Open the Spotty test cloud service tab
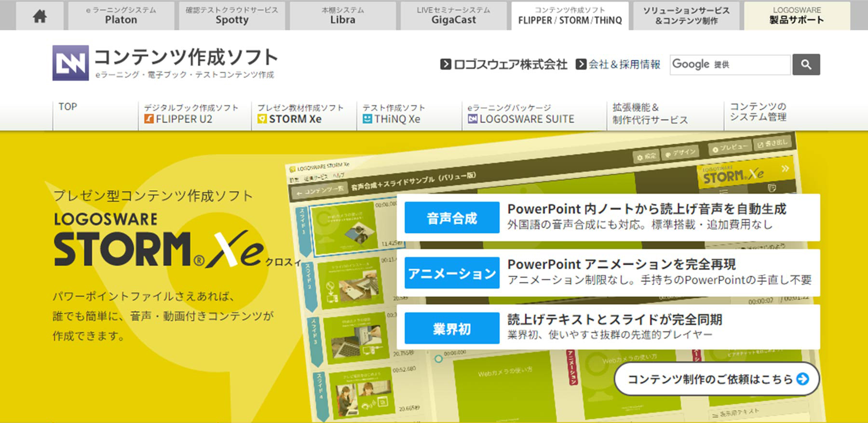 click(x=232, y=16)
